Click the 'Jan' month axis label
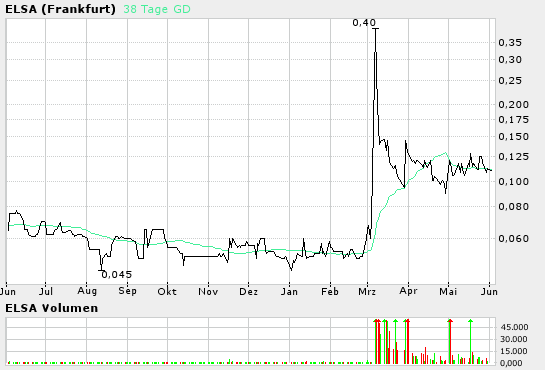This screenshot has width=545, height=370. [x=289, y=291]
